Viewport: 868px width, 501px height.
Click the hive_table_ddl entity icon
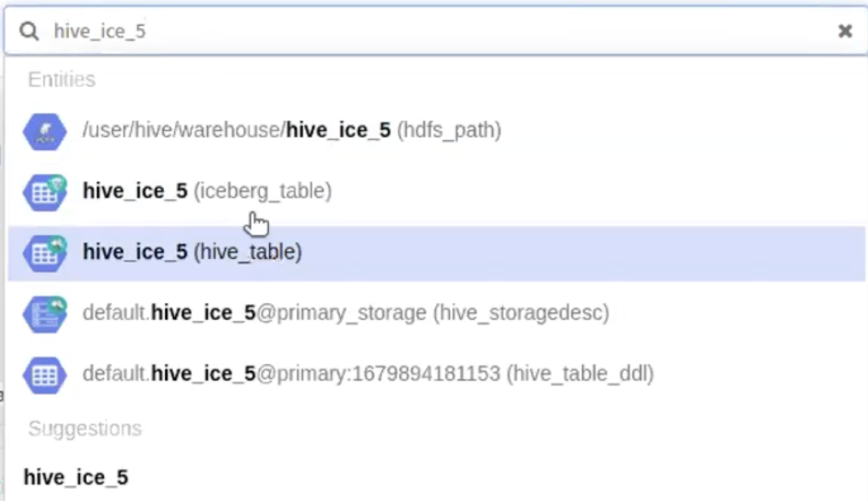tap(45, 374)
